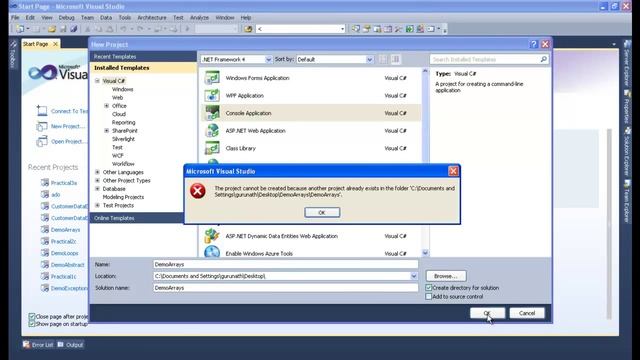Screen dimensions: 640x360
Task: Expand the Test Projects node
Action: 98,205
